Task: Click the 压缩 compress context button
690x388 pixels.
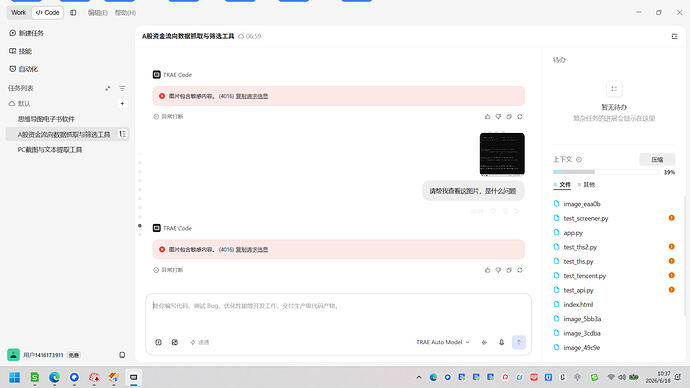Action: [657, 159]
